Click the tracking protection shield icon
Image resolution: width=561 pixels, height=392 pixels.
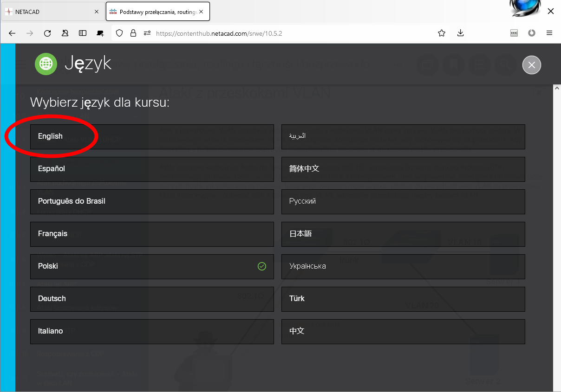[119, 33]
